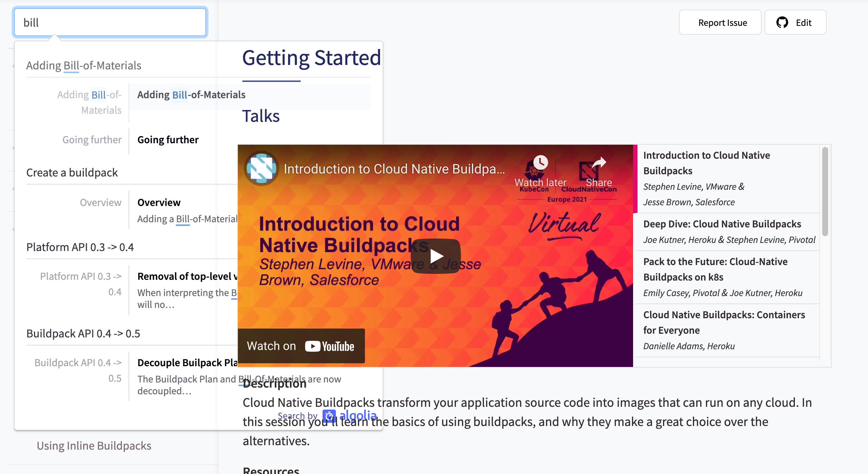Click the Buildpacks channel avatar in the video
Image resolution: width=868 pixels, height=474 pixels.
tap(261, 168)
